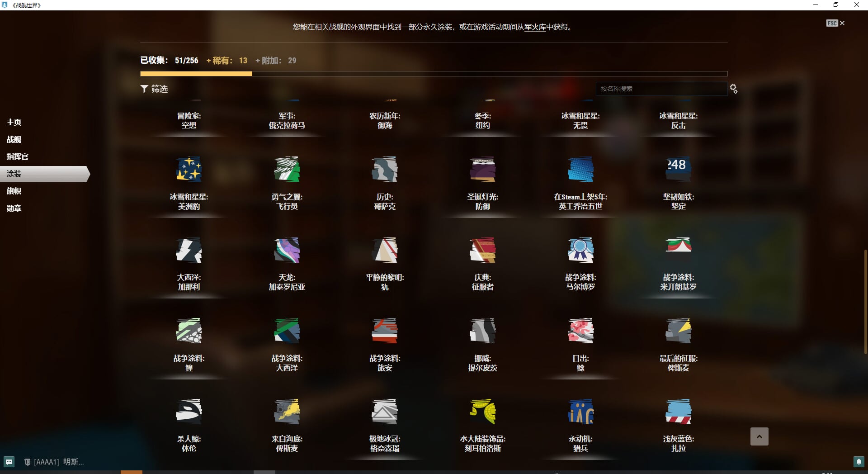868x474 pixels.
Task: Click the vertical scrollbar on the right
Action: 865,301
